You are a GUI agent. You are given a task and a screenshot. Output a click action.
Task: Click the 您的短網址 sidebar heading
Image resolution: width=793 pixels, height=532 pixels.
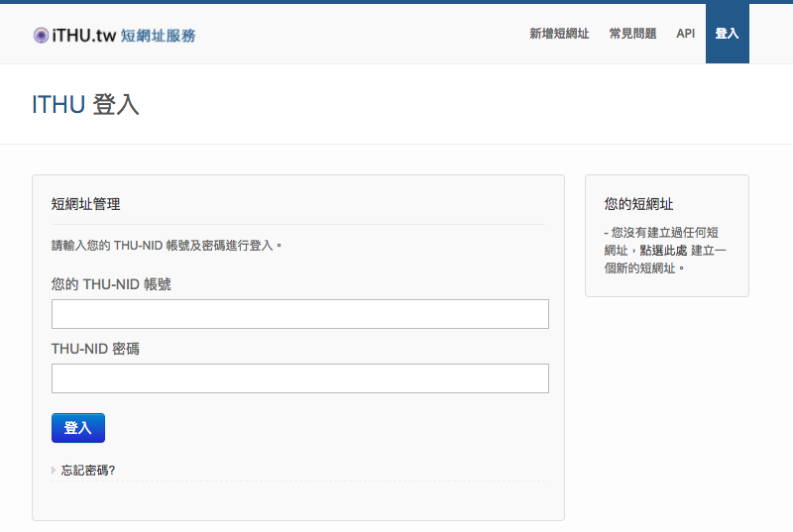(x=638, y=204)
